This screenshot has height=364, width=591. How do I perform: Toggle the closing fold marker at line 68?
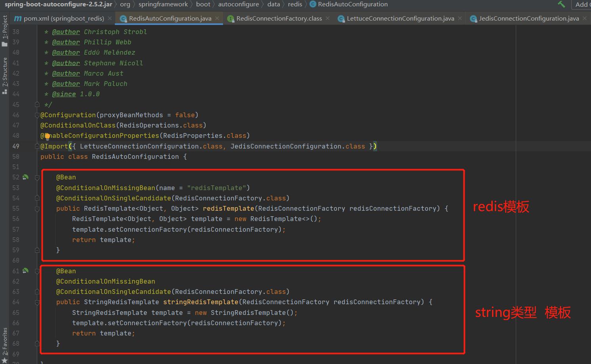(x=37, y=343)
